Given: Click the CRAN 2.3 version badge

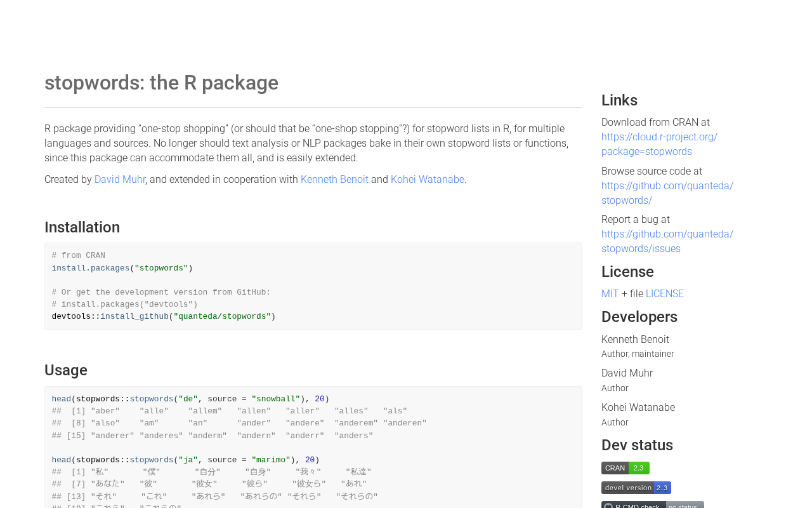Looking at the screenshot, I should click(625, 468).
